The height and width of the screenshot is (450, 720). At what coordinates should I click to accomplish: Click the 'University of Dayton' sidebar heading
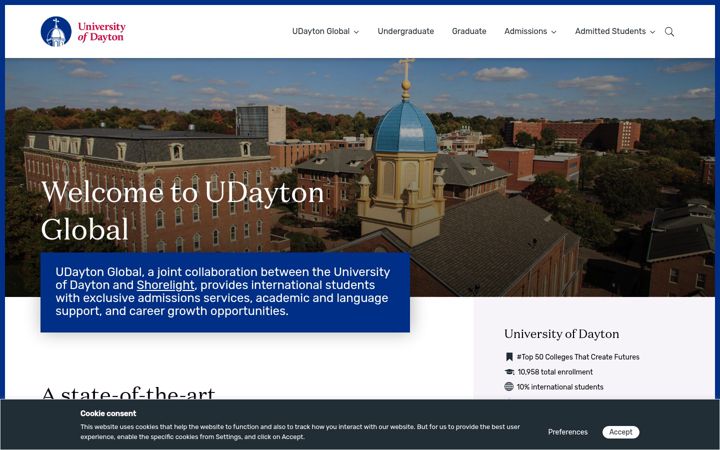coord(562,334)
